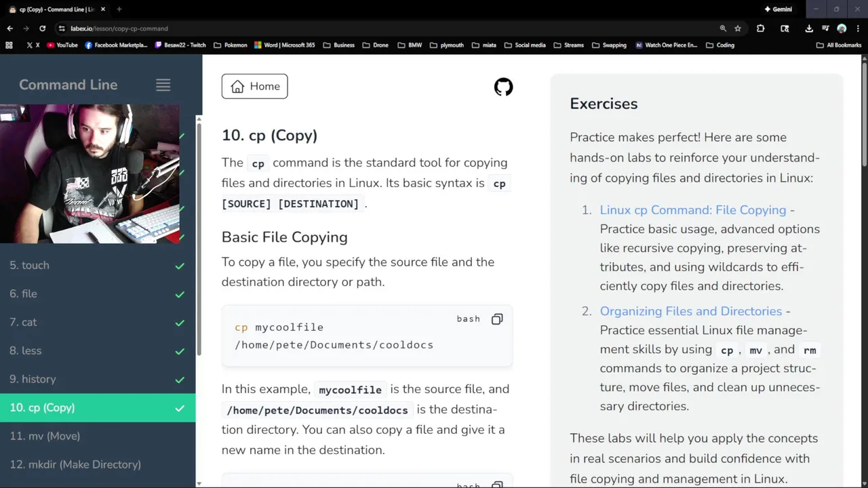Expand the Coding bookmarks folder
The width and height of the screenshot is (868, 488).
click(x=719, y=45)
